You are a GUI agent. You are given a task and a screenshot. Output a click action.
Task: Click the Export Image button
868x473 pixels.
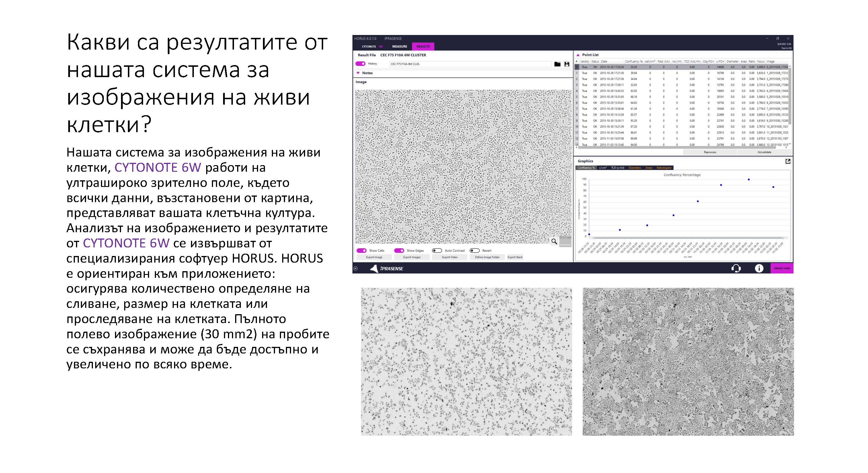(x=374, y=257)
